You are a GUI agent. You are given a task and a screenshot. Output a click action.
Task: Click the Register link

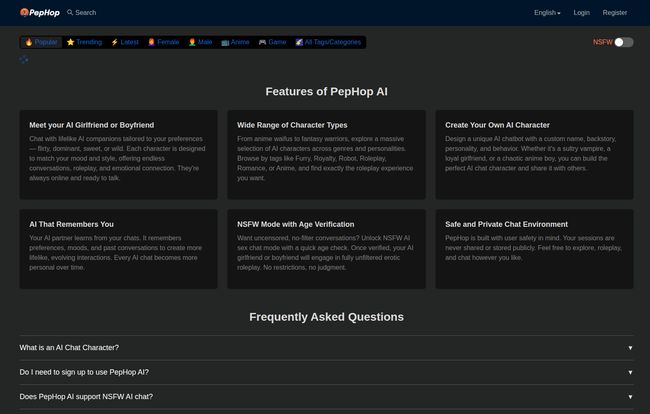tap(615, 13)
